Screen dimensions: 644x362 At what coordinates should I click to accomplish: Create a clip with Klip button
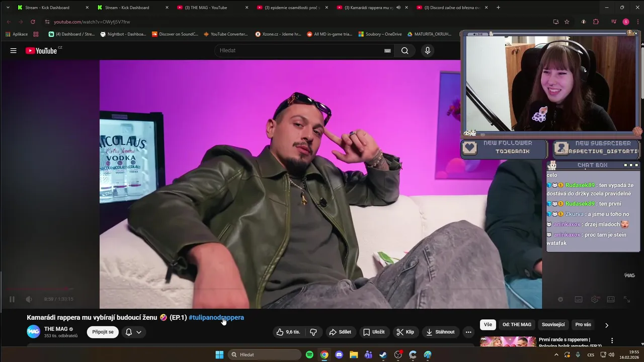click(406, 332)
